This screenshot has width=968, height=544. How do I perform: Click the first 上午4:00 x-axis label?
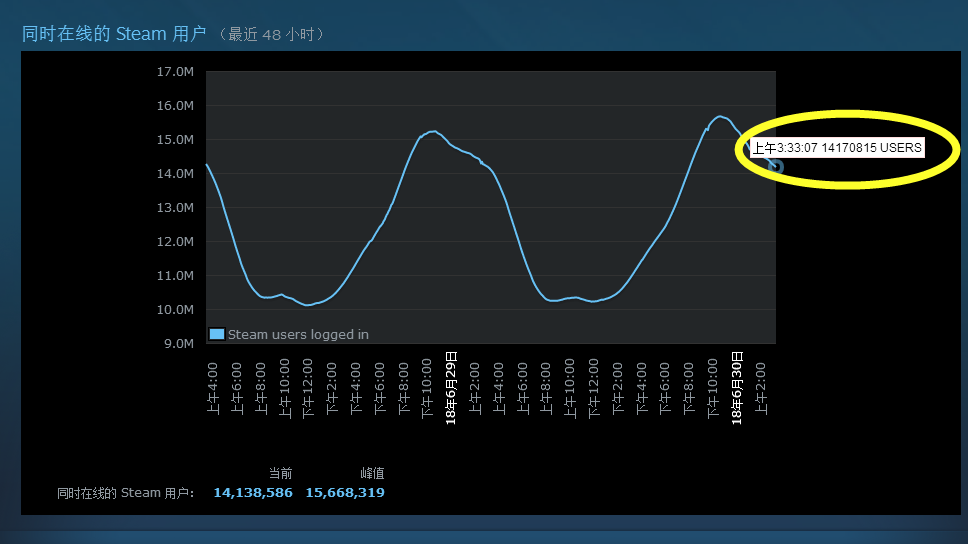tap(213, 388)
